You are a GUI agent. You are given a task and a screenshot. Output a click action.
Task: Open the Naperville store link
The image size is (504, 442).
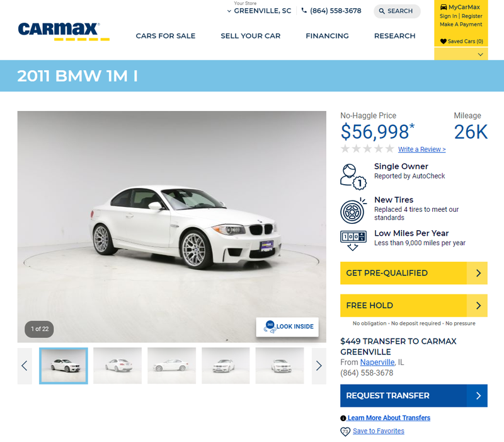(x=377, y=362)
